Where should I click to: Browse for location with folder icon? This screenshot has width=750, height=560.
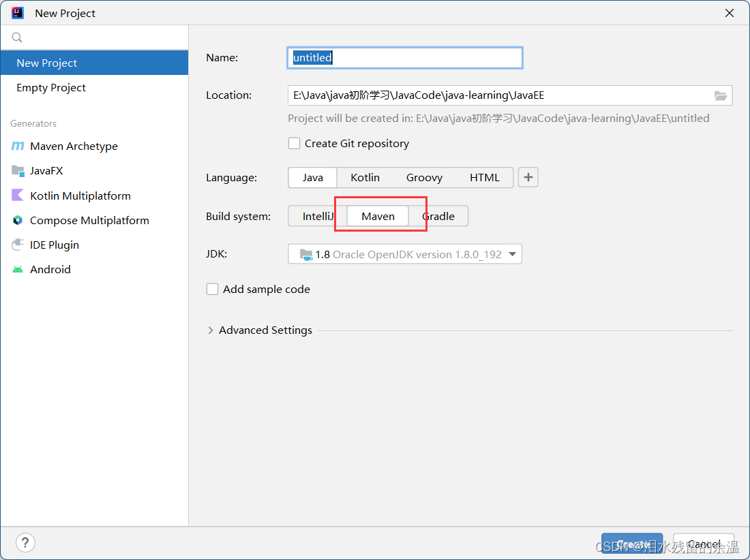click(721, 95)
